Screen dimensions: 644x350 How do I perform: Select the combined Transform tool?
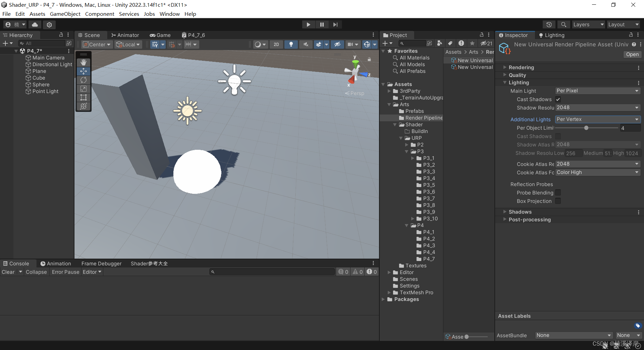pyautogui.click(x=84, y=106)
